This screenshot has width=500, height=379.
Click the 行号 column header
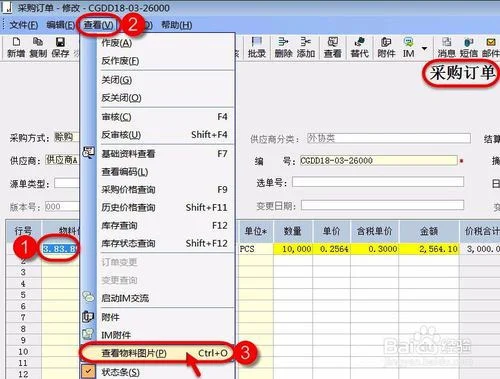(x=23, y=231)
